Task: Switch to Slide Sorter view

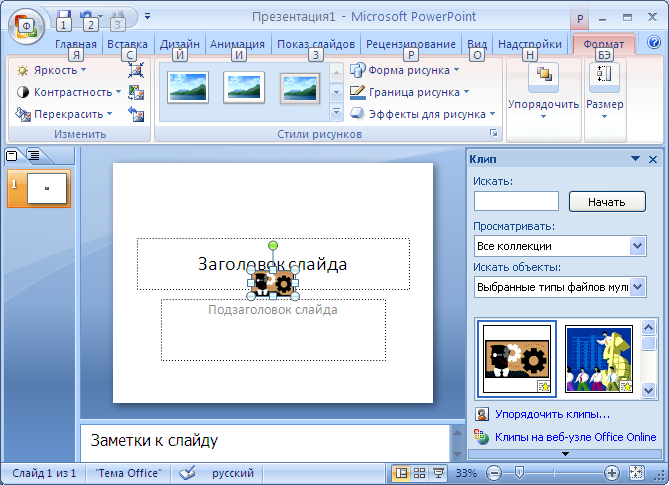Action: coord(420,473)
